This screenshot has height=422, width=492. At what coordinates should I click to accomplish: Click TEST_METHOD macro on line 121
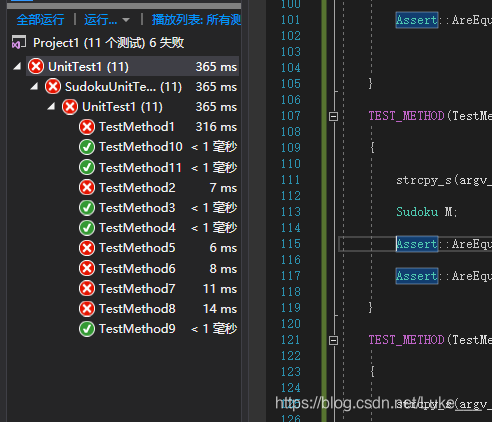(406, 340)
